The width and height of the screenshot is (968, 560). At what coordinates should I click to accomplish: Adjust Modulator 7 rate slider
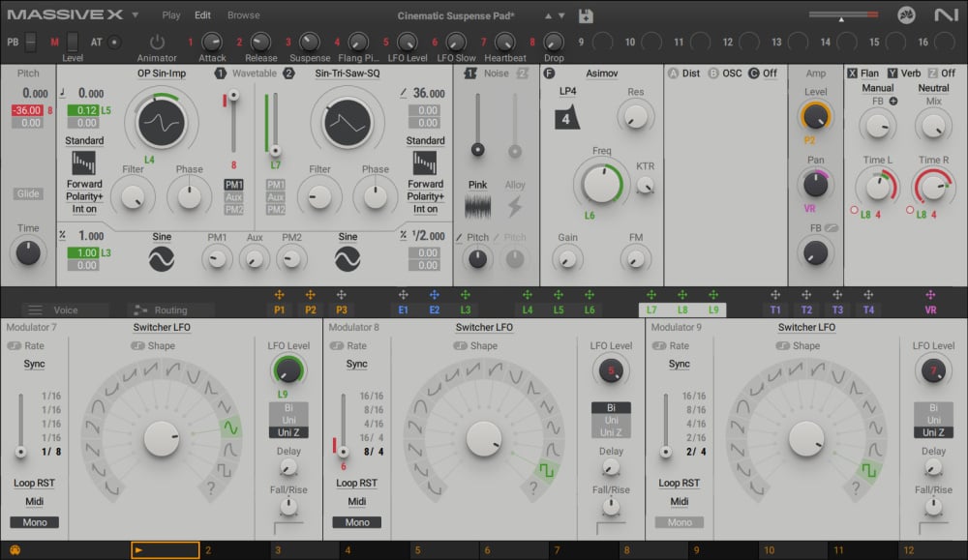(20, 452)
